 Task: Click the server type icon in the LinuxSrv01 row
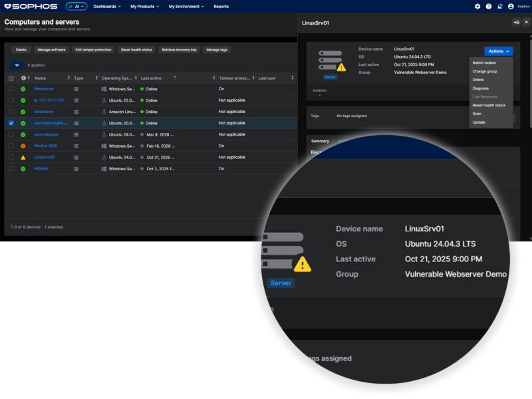point(76,158)
